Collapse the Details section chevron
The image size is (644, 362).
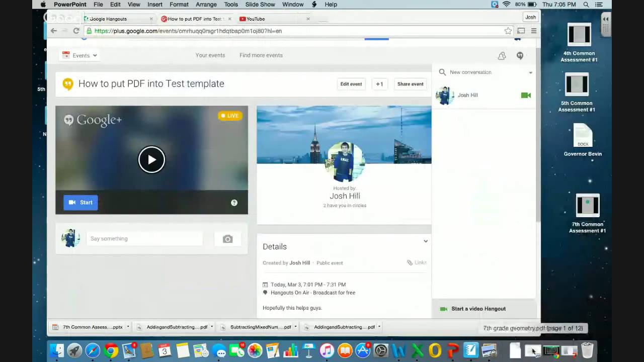[426, 241]
